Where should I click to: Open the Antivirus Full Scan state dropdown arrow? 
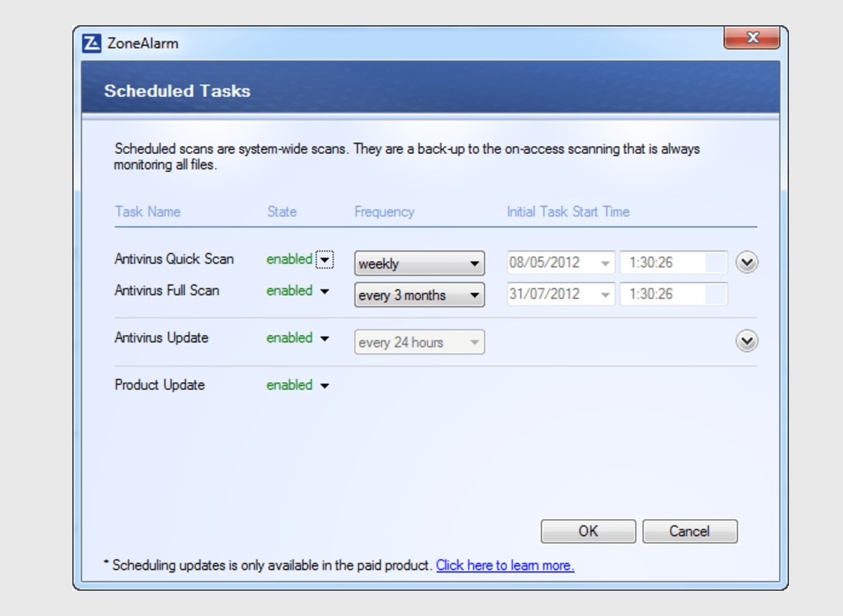325,291
